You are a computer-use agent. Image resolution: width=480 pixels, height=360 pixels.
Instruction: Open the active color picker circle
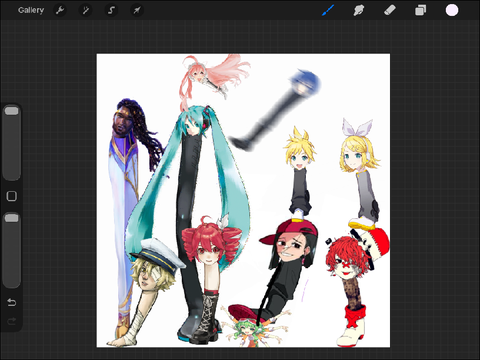click(452, 10)
